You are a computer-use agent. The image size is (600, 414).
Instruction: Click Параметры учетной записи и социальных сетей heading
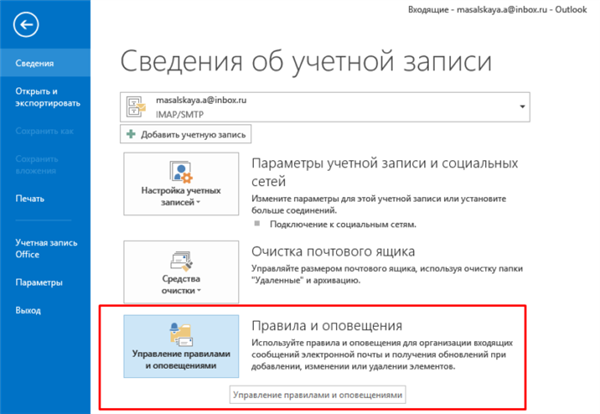click(x=385, y=172)
